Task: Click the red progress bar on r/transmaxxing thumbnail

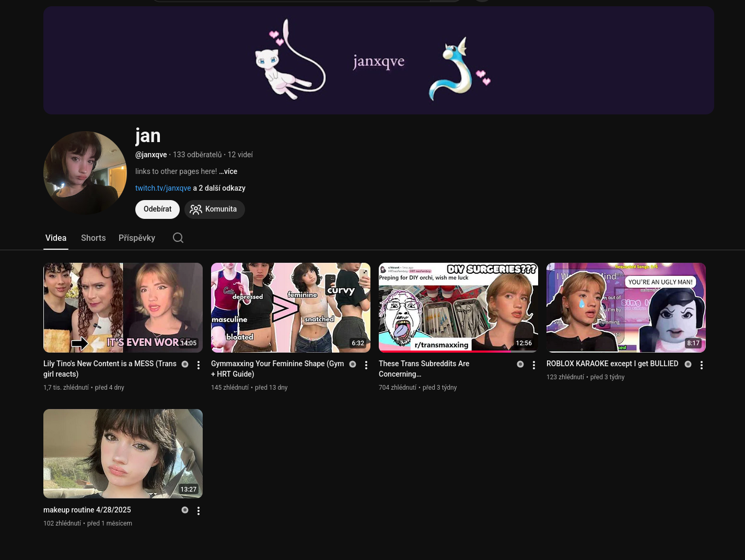Action: 444,352
